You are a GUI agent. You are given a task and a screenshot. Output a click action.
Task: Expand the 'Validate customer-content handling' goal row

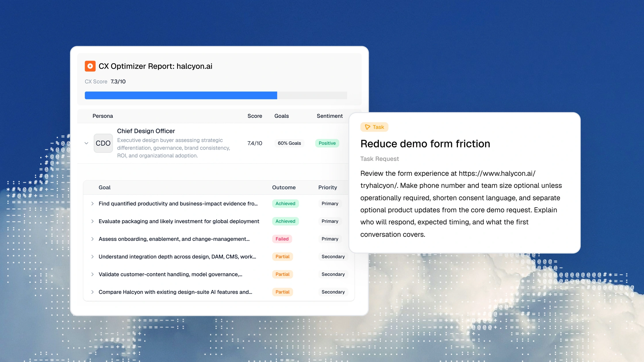click(92, 274)
